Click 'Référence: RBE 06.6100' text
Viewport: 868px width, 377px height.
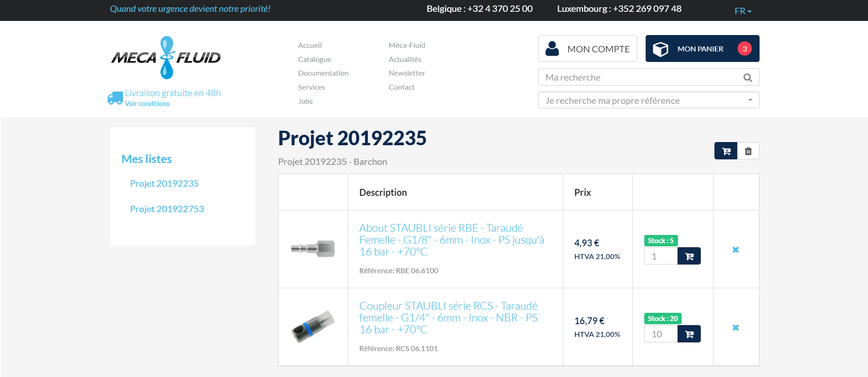click(x=399, y=270)
